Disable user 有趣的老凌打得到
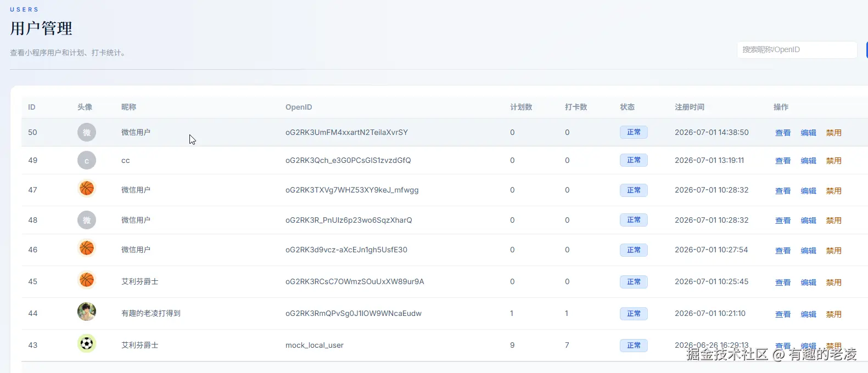This screenshot has height=373, width=868. 833,314
